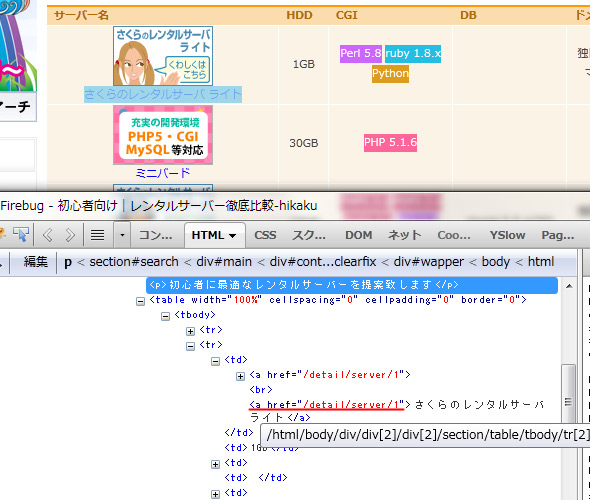Select the highlighted p element row

[x=352, y=285]
